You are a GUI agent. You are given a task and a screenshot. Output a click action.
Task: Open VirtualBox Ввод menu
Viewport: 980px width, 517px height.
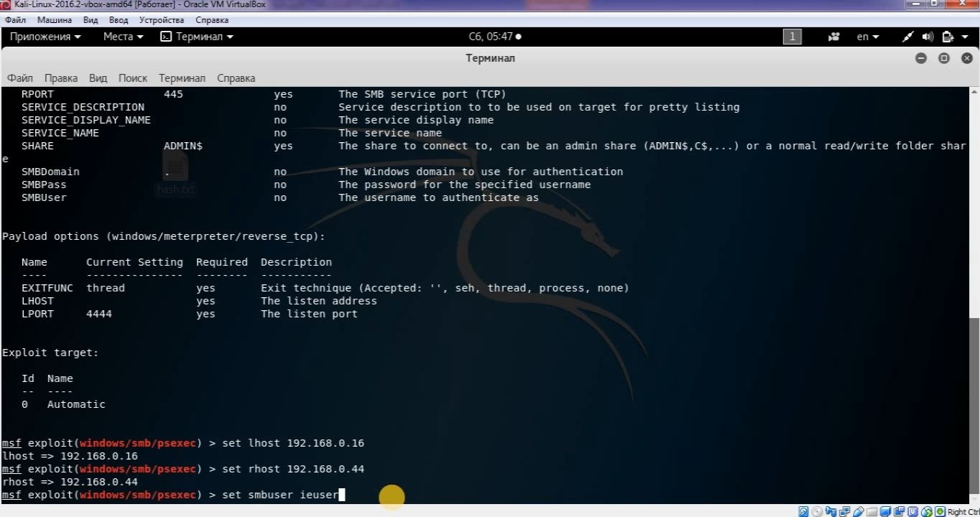coord(119,20)
